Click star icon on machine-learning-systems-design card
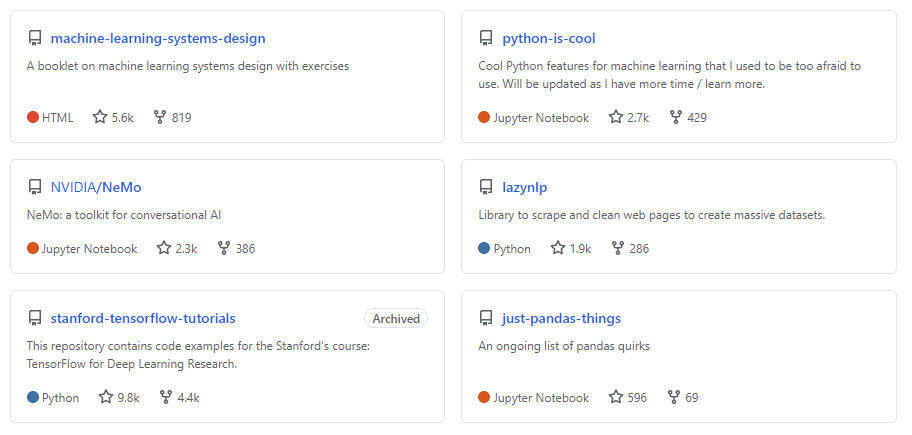Screen dimensions: 912x435 pos(100,117)
